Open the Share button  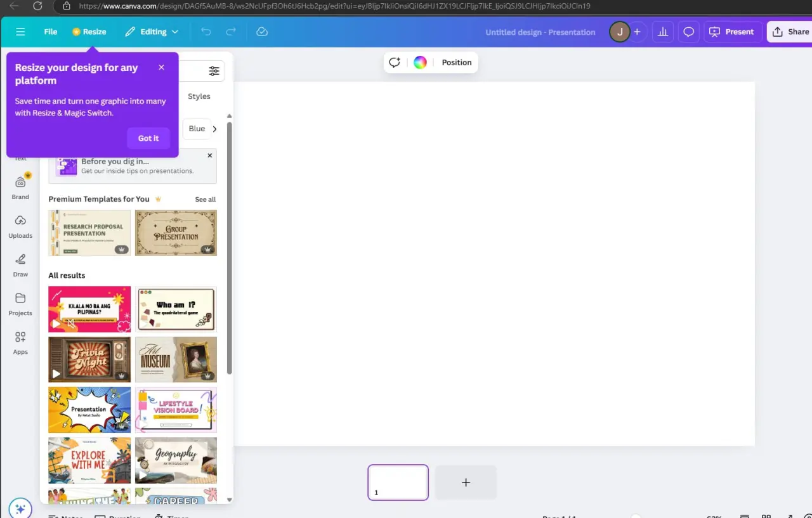point(790,32)
